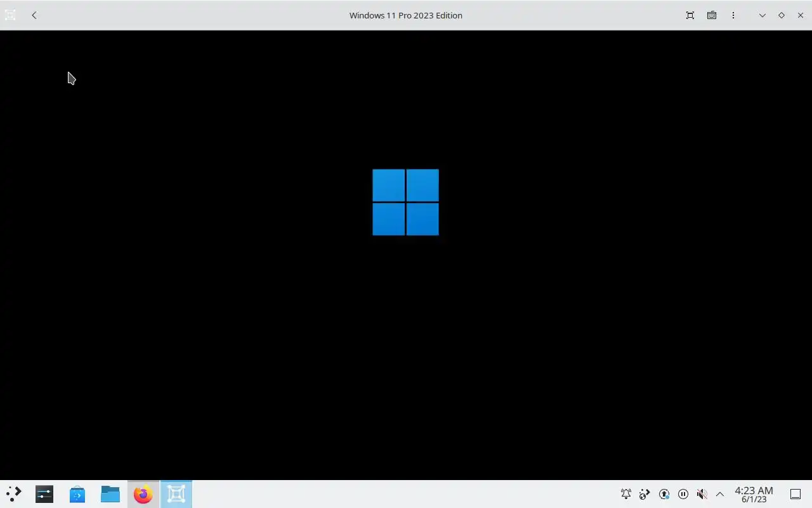Enter fullscreen mode for the virtual machine
The height and width of the screenshot is (508, 812).
(x=690, y=15)
